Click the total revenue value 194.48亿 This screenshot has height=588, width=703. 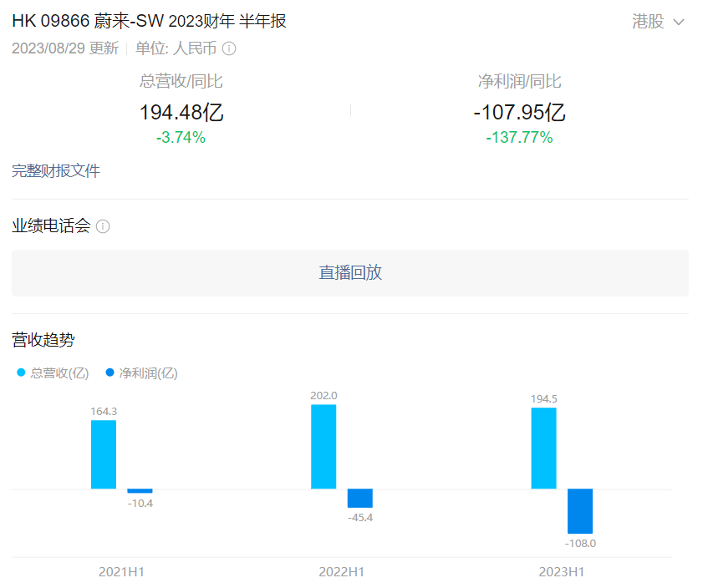181,112
